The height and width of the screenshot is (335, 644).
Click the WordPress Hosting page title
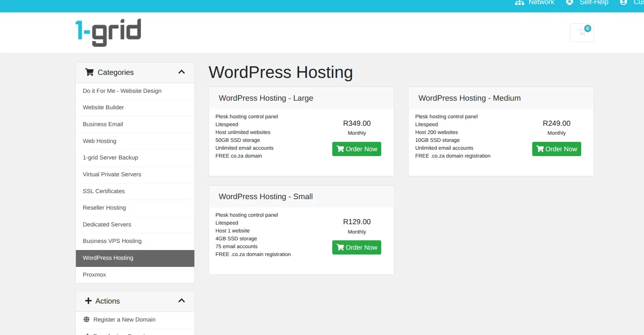(x=281, y=72)
